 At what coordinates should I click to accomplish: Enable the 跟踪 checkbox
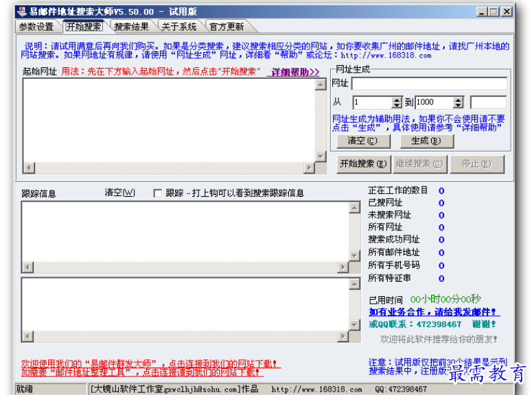(157, 193)
